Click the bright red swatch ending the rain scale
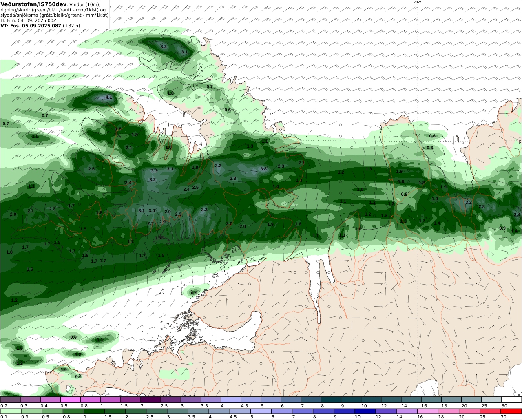 coord(511,411)
